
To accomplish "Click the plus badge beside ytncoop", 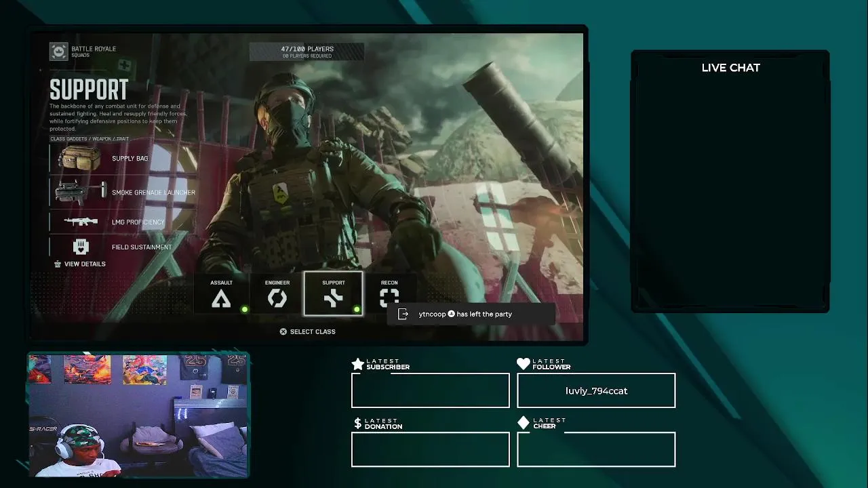I will coord(451,314).
